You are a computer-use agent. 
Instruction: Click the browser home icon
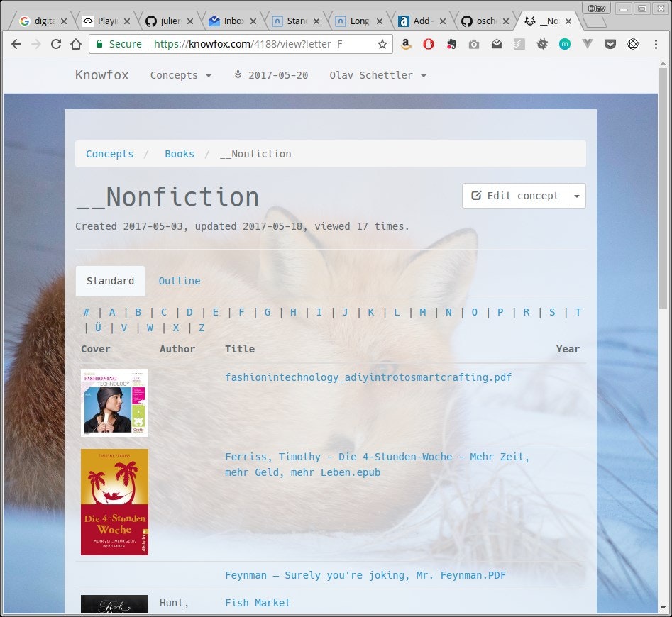click(x=76, y=44)
